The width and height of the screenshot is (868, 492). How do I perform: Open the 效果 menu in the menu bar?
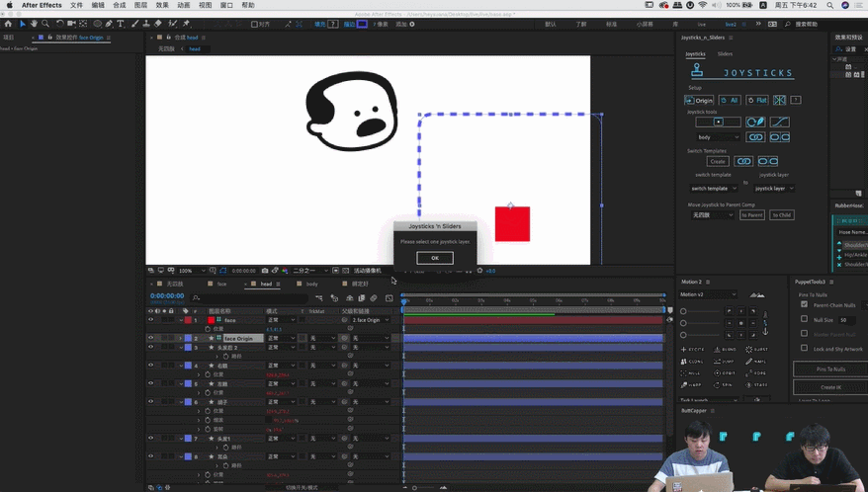[x=162, y=5]
